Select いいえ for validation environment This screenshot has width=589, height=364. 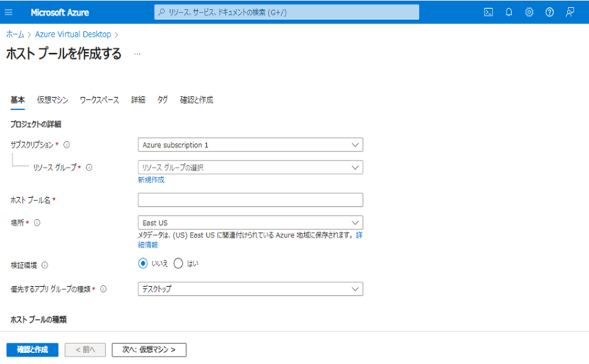pos(143,263)
